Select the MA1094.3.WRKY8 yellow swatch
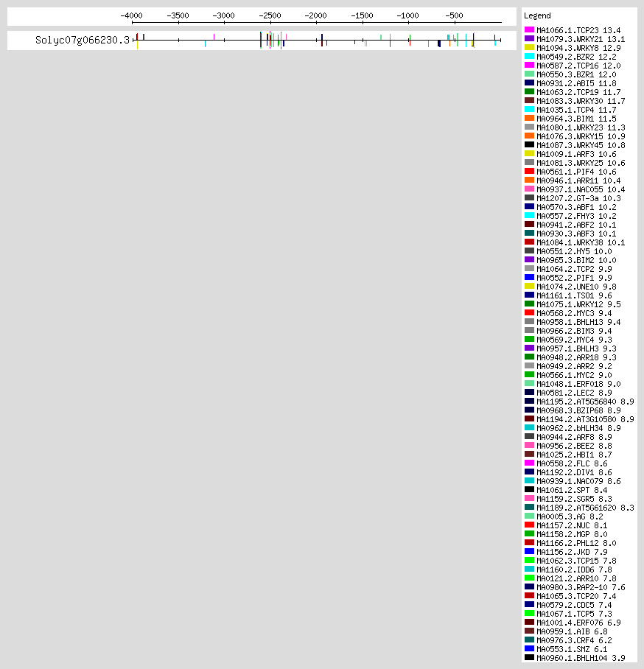The height and width of the screenshot is (669, 644). click(529, 48)
